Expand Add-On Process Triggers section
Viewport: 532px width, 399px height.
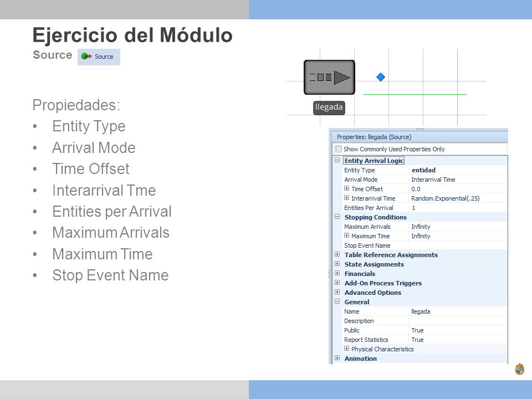[x=337, y=283]
